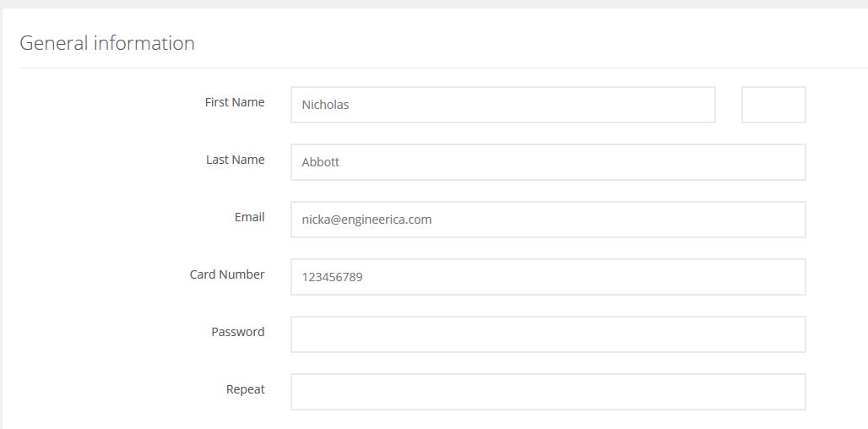The height and width of the screenshot is (429, 868).
Task: Click the Password label
Action: click(x=238, y=332)
